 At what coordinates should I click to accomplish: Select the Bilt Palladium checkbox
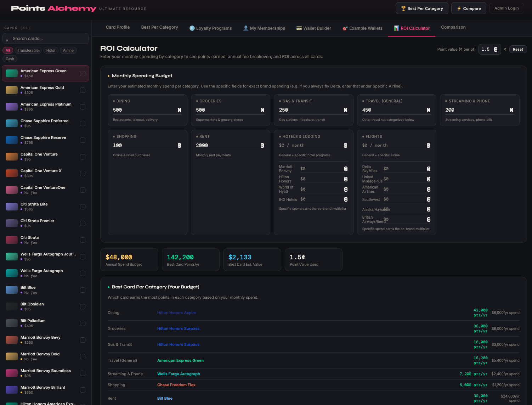[83, 323]
